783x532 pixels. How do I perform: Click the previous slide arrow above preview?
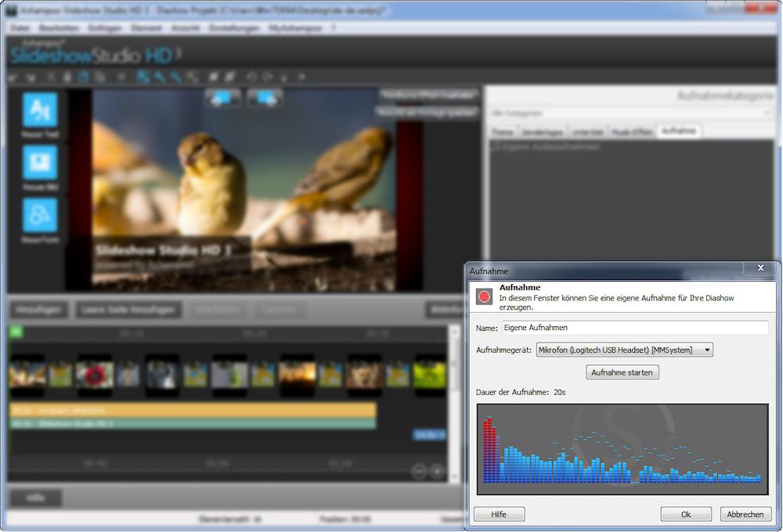(x=223, y=98)
